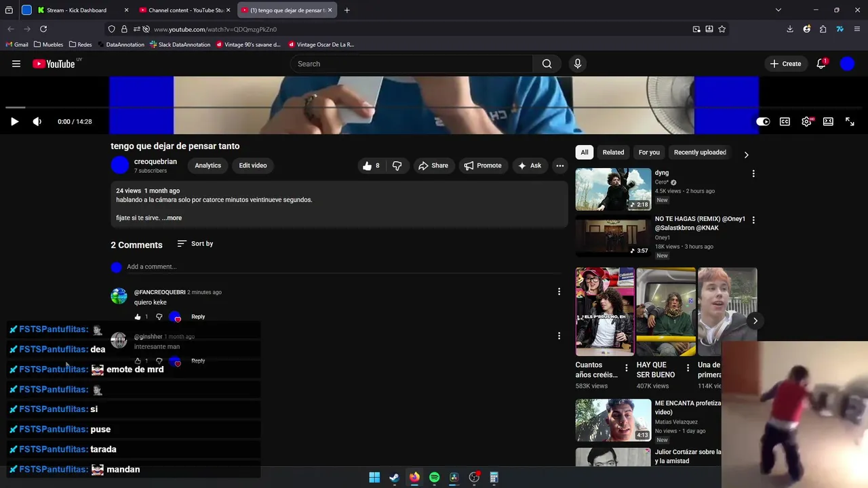This screenshot has height=488, width=868.
Task: Start voice search with the microphone icon
Action: click(x=577, y=64)
